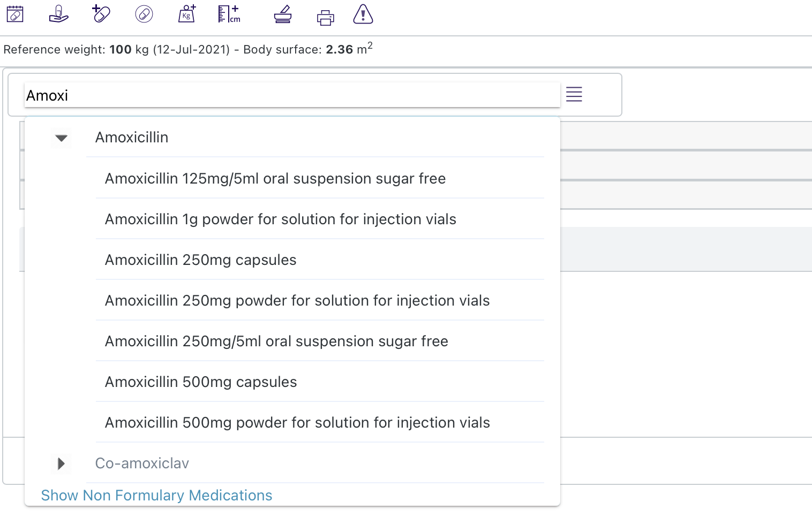
Task: Collapse the Amoxicillin group arrow
Action: pyautogui.click(x=62, y=138)
